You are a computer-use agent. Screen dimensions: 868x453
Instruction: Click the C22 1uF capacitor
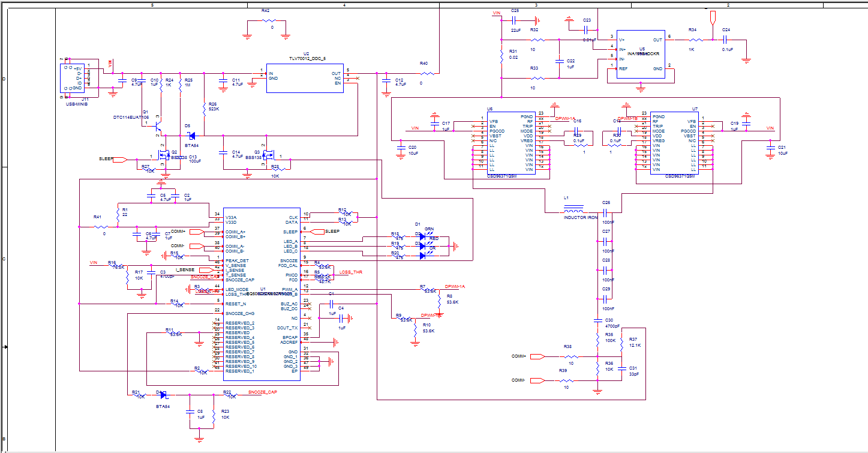[x=559, y=61]
